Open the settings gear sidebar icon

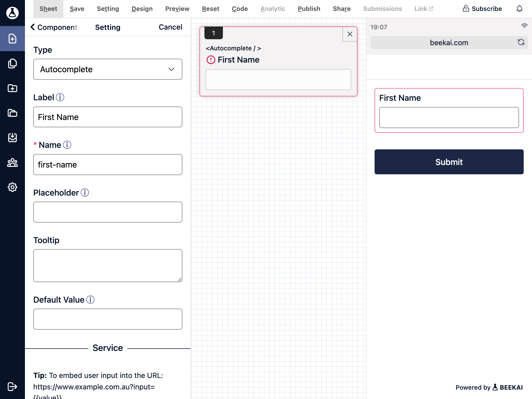click(12, 187)
